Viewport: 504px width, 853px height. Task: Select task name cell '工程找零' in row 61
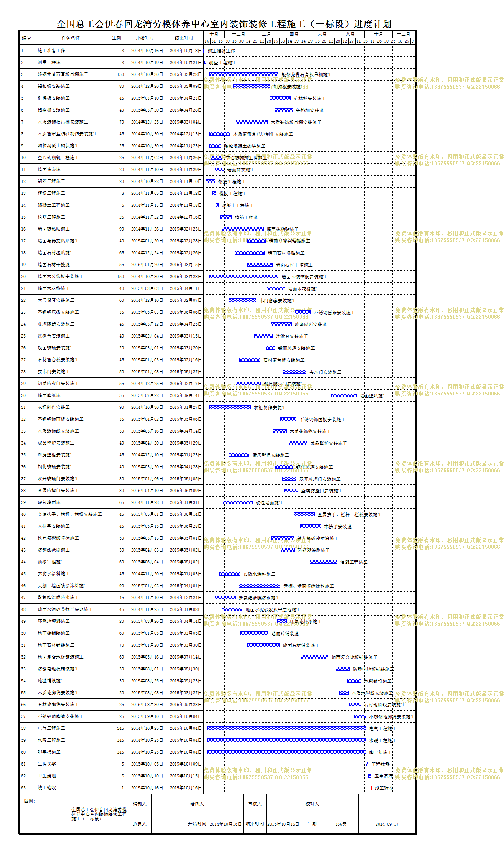[71, 764]
